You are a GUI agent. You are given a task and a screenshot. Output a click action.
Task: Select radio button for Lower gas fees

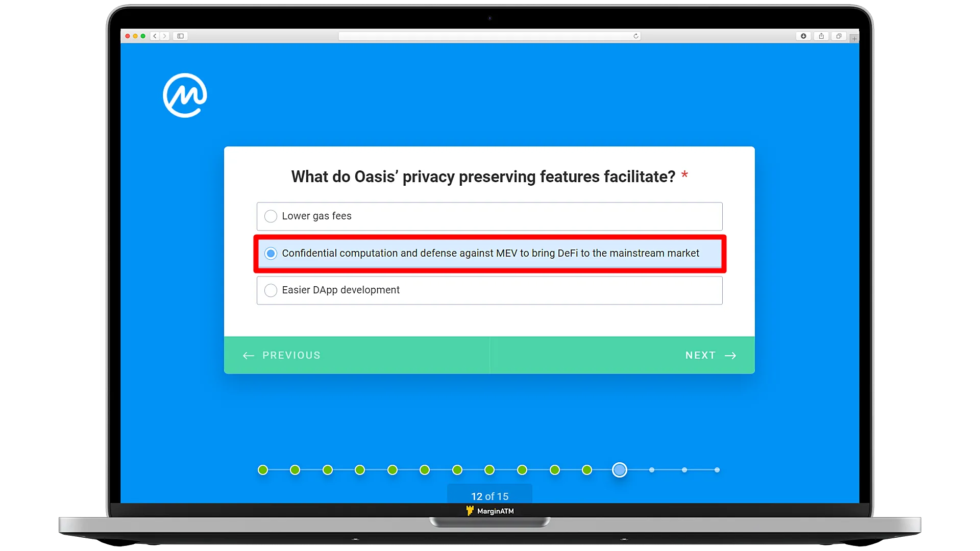pos(271,216)
